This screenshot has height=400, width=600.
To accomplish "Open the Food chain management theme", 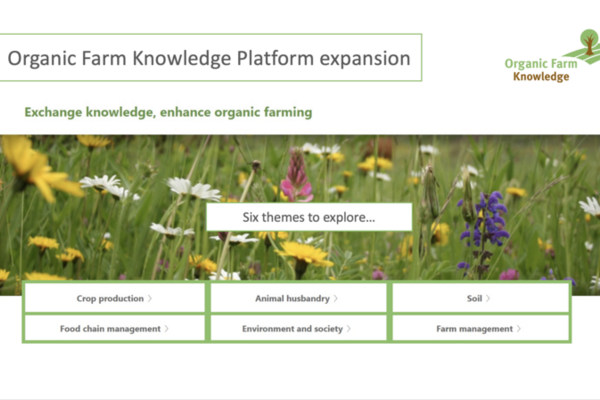I will 114,328.
